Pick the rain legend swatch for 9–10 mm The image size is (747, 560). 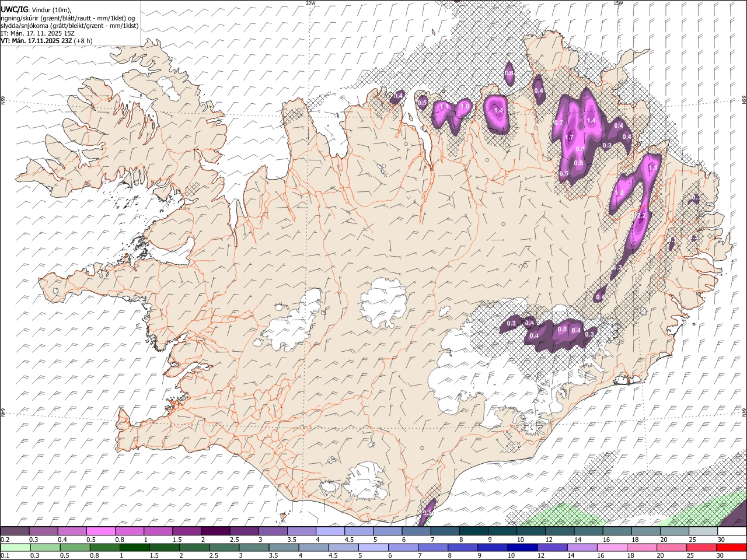pos(493,547)
